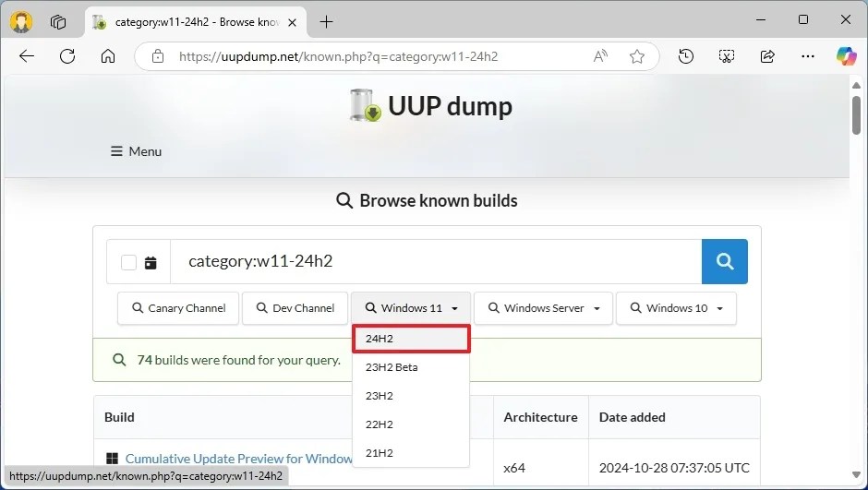Click the calendar icon beside checkbox
Image resolution: width=868 pixels, height=490 pixels.
coord(151,262)
